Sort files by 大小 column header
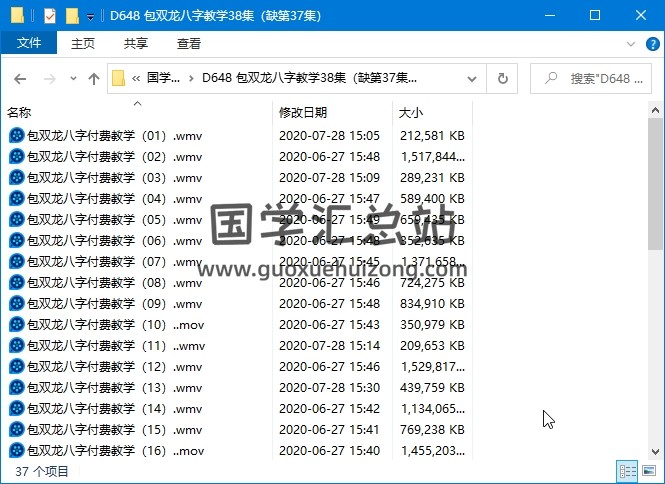Screen dimensions: 665x484 [x=411, y=113]
